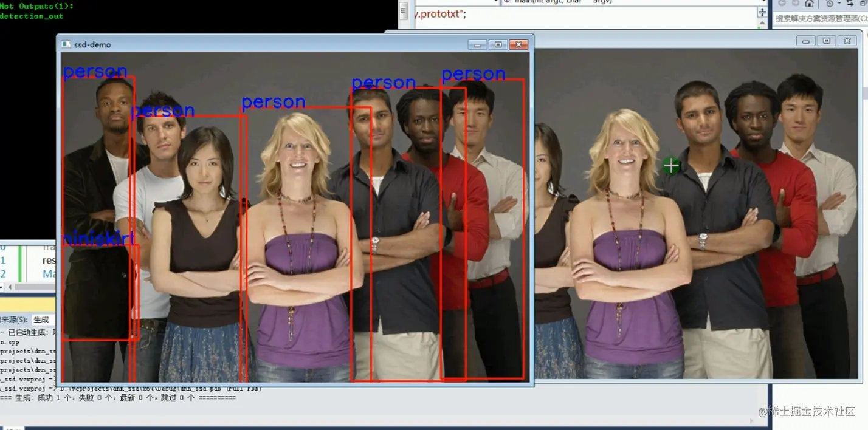Screen dimensions: 868x430
Task: Maximize the source image window behind ssd-demo
Action: coord(826,41)
